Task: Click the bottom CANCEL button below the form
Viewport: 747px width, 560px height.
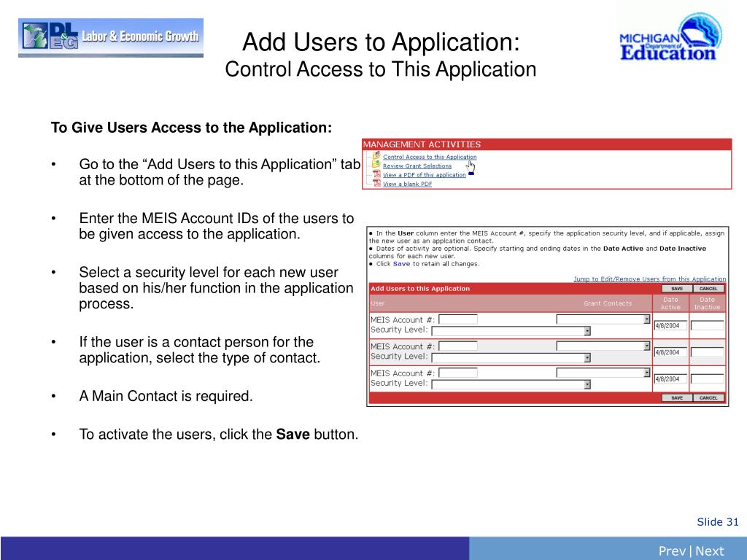Action: [x=708, y=397]
